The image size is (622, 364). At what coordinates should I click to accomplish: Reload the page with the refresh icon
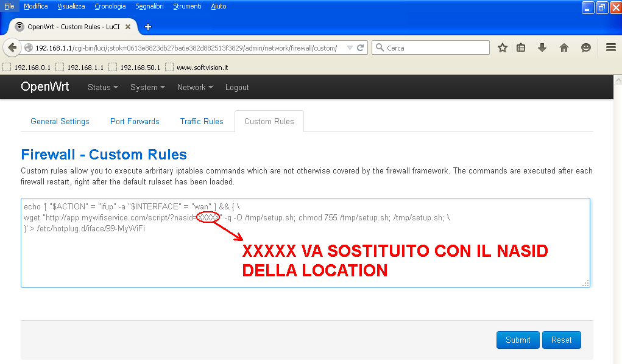[x=361, y=48]
